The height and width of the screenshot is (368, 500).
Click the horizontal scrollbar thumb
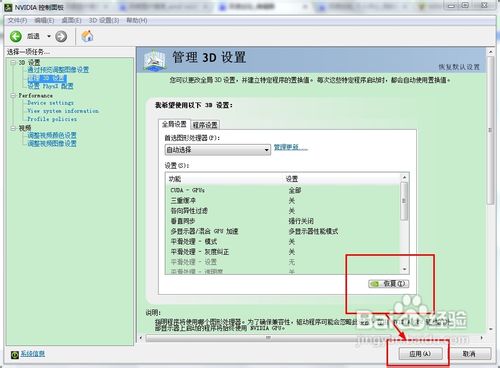pyautogui.click(x=268, y=338)
